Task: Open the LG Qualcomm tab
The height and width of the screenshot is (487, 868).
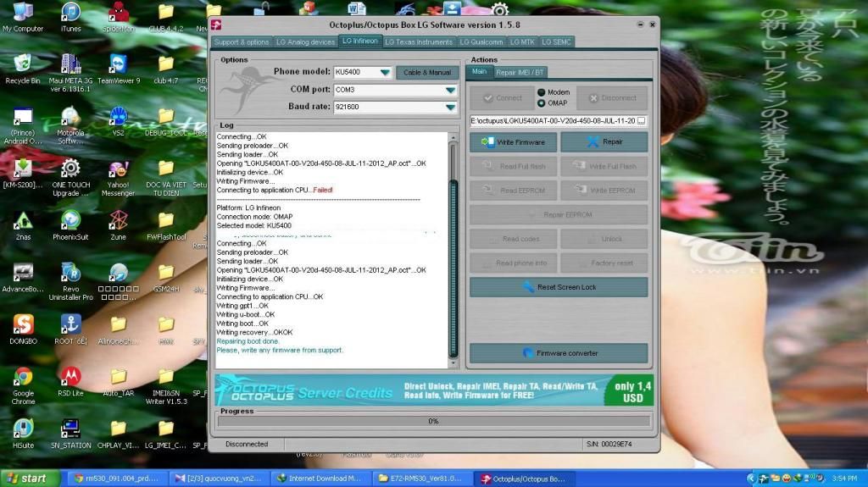Action: (481, 42)
